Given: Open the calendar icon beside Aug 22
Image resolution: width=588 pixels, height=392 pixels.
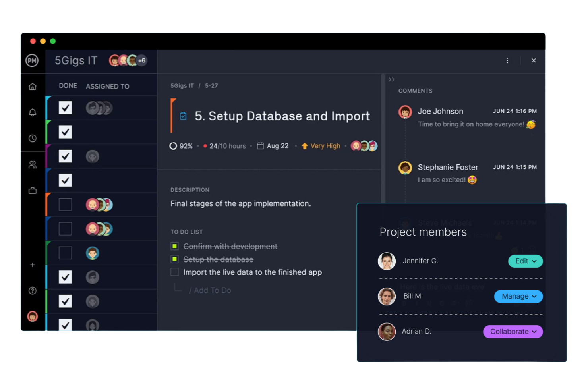Looking at the screenshot, I should pos(261,146).
